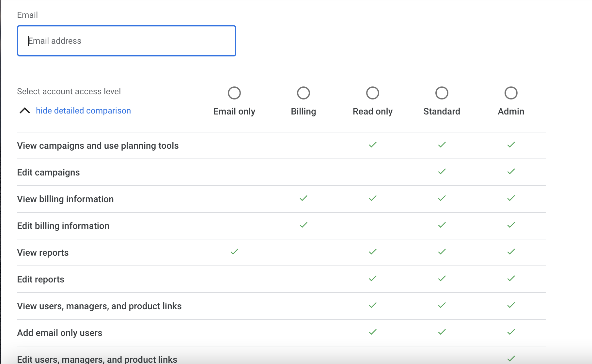This screenshot has height=364, width=592.
Task: Click Admin's checkmark for Edit reports
Action: click(x=511, y=278)
